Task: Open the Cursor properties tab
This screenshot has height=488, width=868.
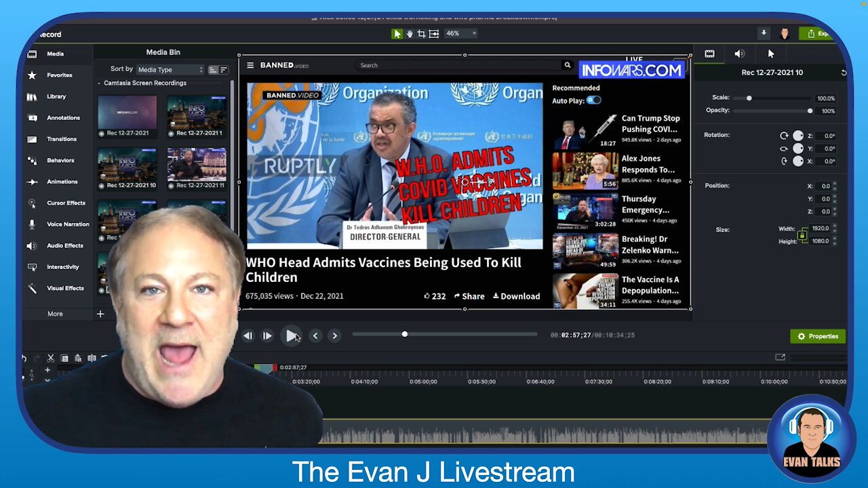Action: pos(771,54)
